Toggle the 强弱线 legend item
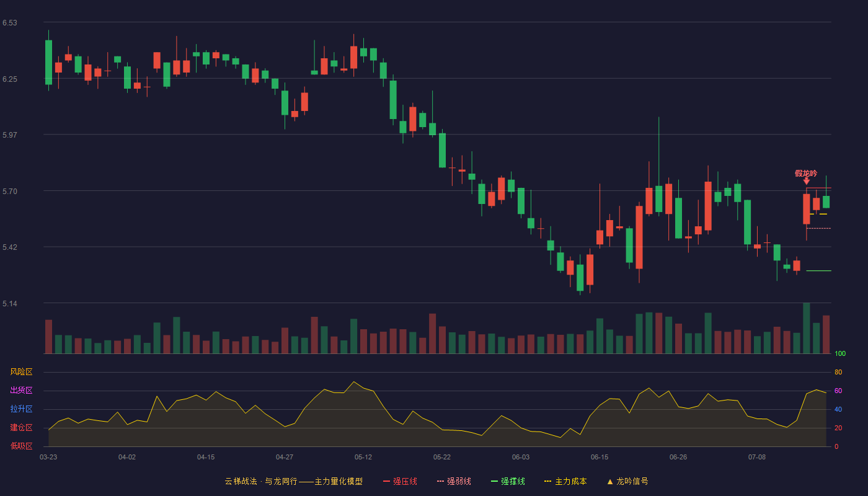This screenshot has height=496, width=868. click(454, 481)
